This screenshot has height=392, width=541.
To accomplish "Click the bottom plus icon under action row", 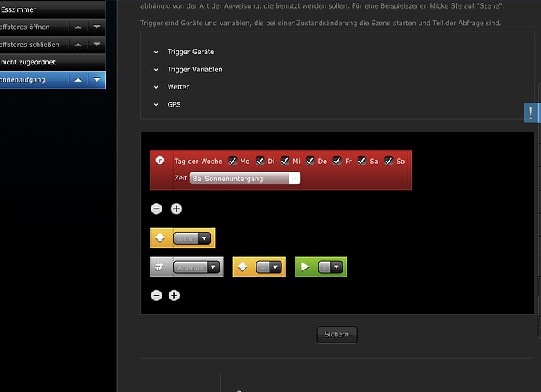I will 174,296.
